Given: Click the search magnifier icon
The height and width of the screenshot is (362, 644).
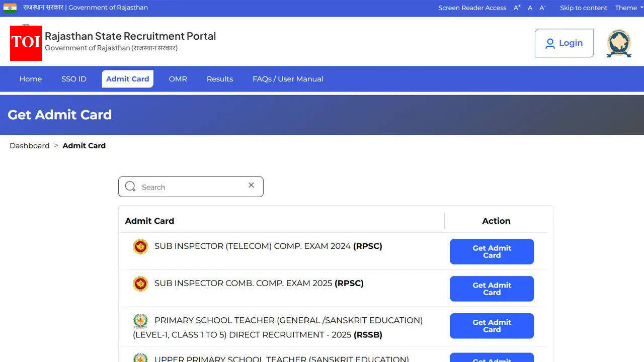Looking at the screenshot, I should click(x=130, y=186).
